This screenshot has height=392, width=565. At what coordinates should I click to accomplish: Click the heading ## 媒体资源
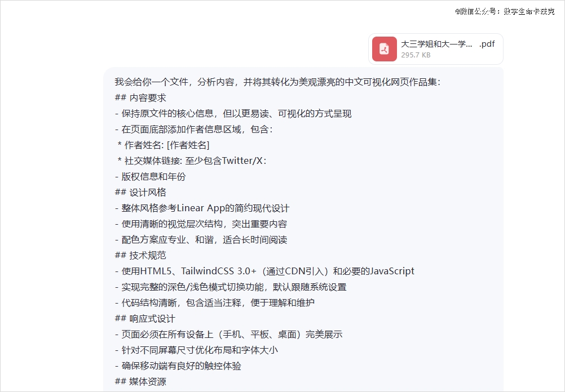pos(140,382)
